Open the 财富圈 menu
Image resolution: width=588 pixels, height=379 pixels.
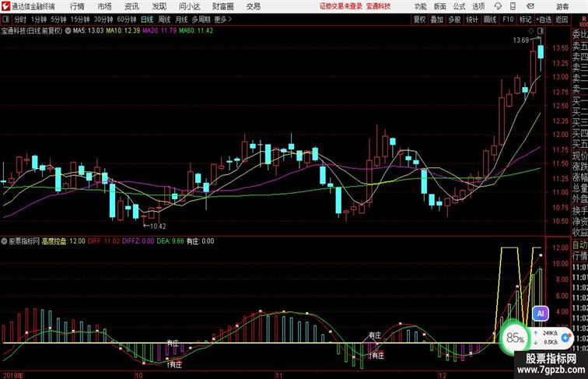coord(222,6)
